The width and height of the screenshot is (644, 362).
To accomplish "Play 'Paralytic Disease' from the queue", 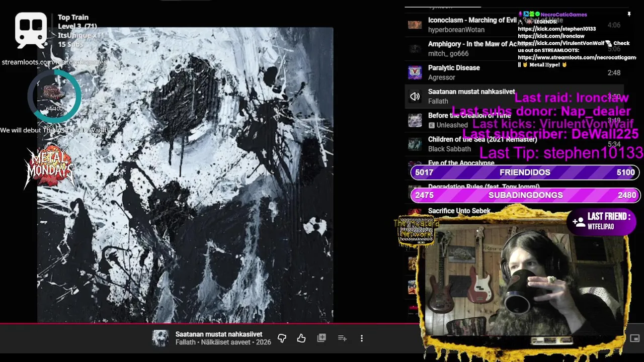I will [454, 68].
